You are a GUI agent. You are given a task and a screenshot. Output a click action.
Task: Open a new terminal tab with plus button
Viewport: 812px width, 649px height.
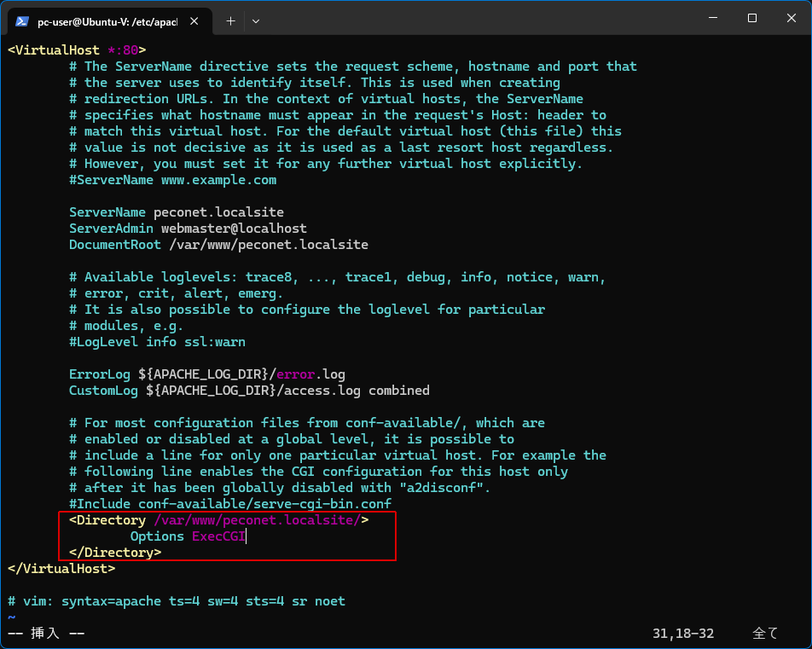(230, 20)
